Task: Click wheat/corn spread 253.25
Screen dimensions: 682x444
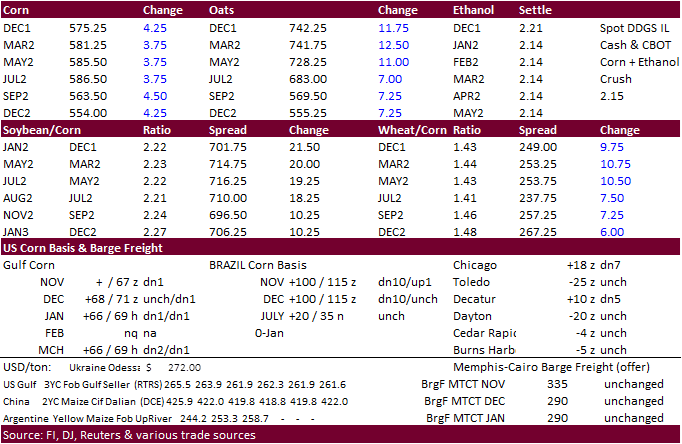Action: pos(538,164)
